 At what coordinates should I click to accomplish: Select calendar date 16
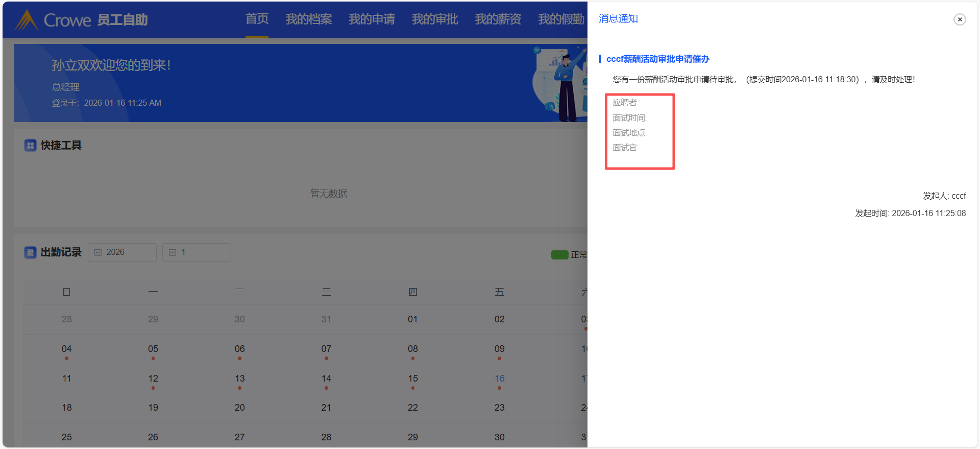point(499,379)
